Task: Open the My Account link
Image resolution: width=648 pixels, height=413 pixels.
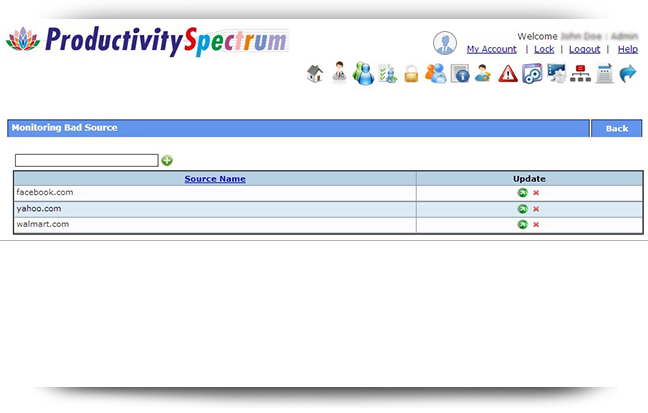Action: click(x=491, y=49)
